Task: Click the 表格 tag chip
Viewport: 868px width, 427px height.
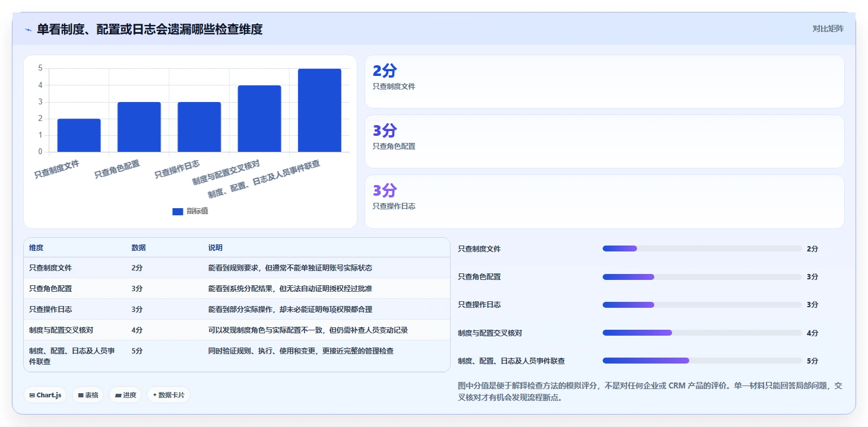Action: 88,395
